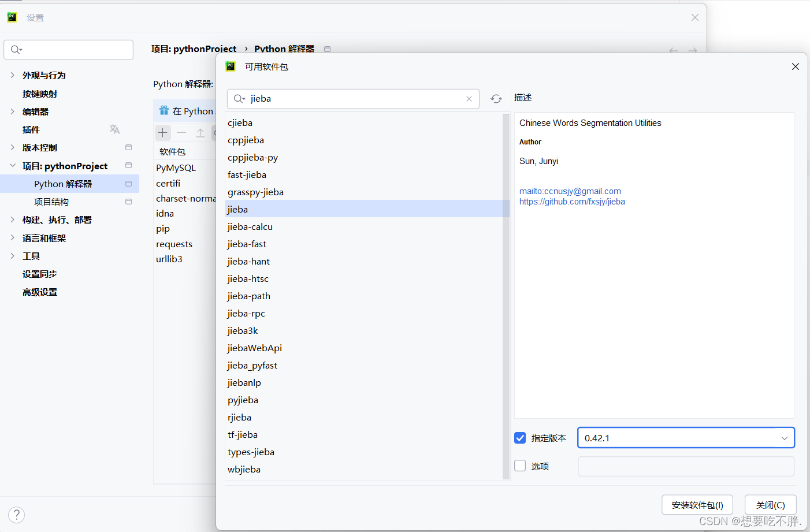Click the help question mark icon
Viewport: 810px width, 532px height.
click(x=17, y=515)
